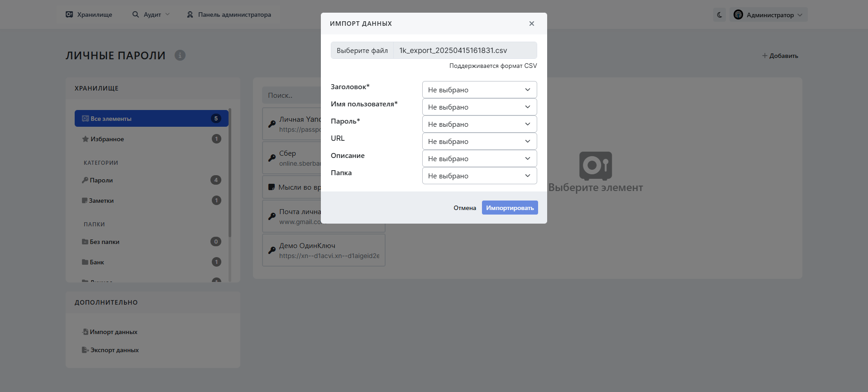This screenshot has height=392, width=868.
Task: Close the Импорт данных dialog
Action: pyautogui.click(x=532, y=24)
